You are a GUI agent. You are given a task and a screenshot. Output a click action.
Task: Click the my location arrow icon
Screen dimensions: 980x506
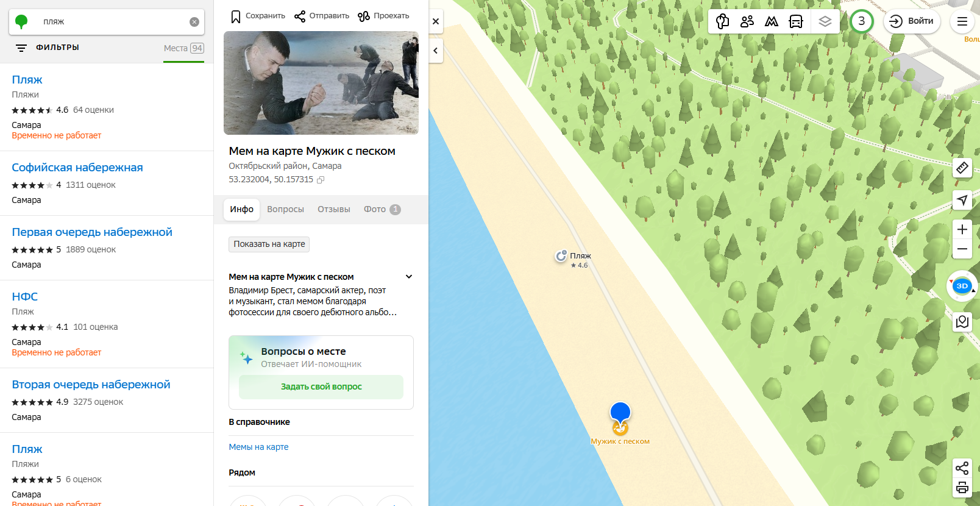(x=962, y=200)
